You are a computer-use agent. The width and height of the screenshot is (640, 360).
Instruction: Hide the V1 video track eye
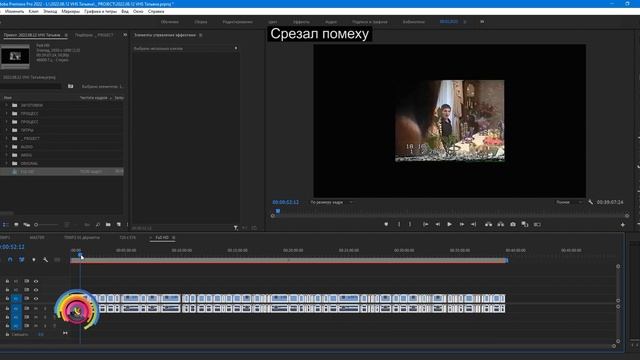(36, 298)
